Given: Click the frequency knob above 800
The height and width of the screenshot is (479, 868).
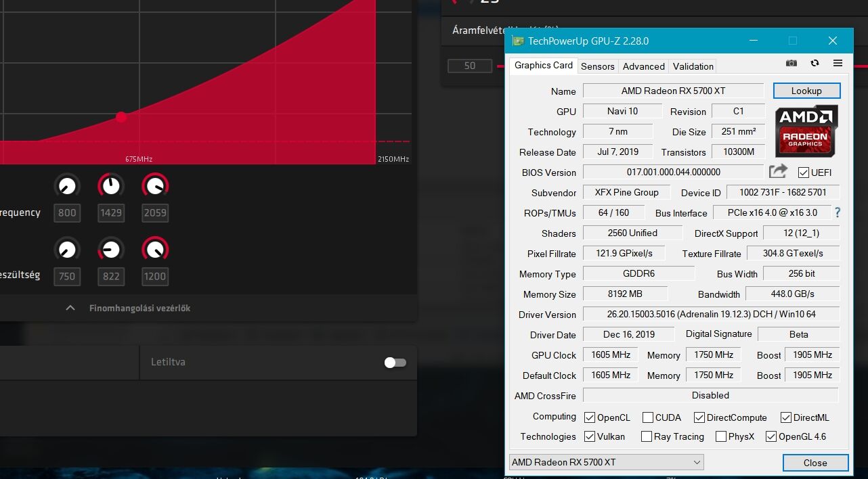Looking at the screenshot, I should (x=67, y=185).
